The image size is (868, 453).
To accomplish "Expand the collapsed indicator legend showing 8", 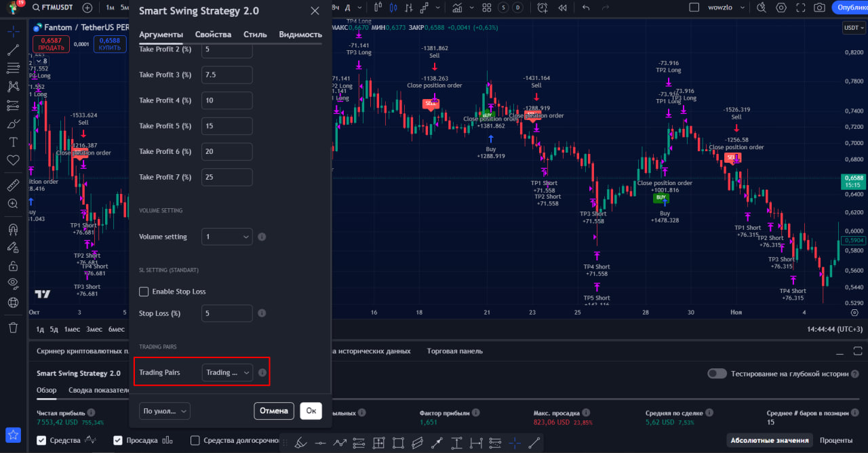I will [41, 61].
